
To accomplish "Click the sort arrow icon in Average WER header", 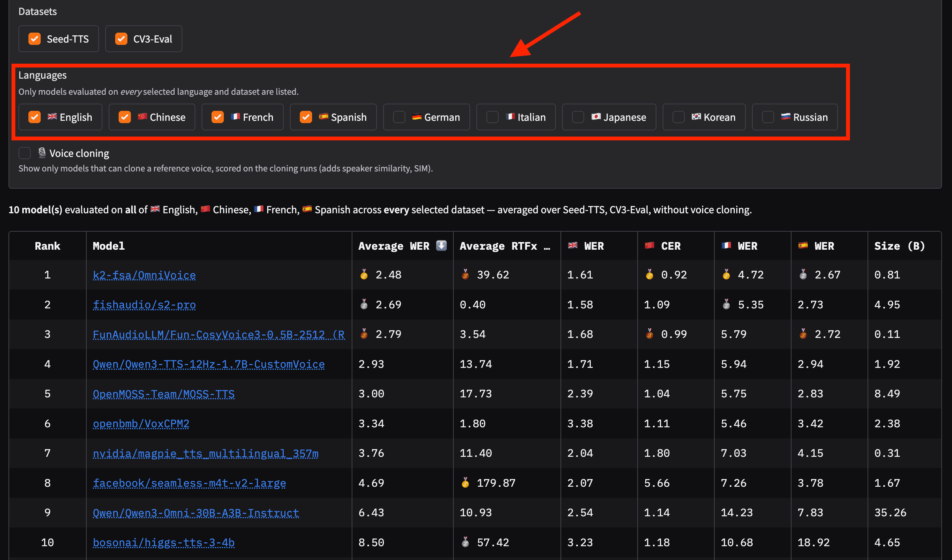I will 441,245.
